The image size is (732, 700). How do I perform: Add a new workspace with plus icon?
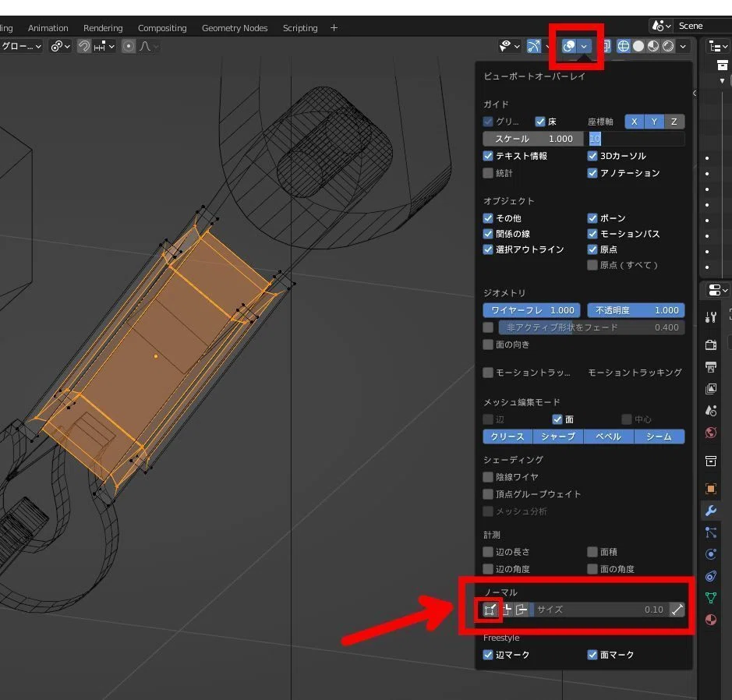pos(334,28)
